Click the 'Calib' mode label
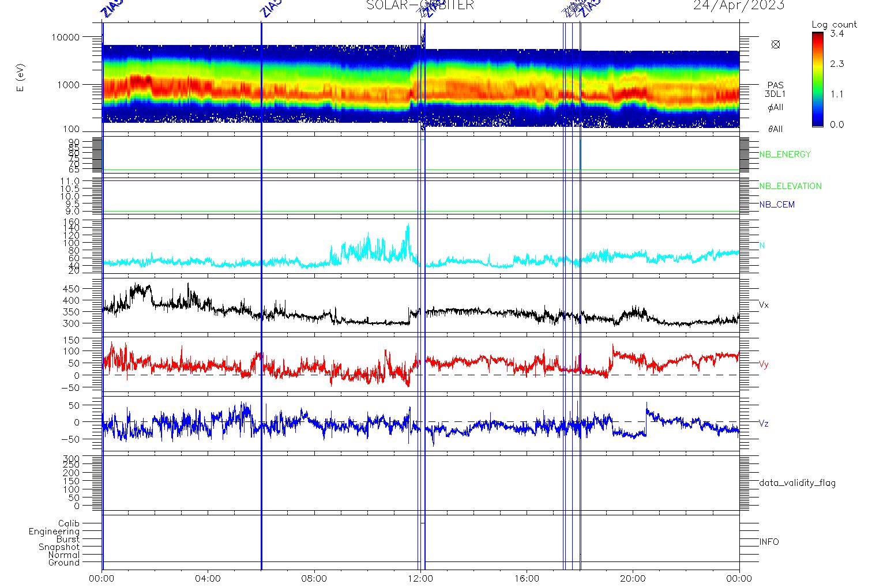872x588 pixels. click(69, 523)
